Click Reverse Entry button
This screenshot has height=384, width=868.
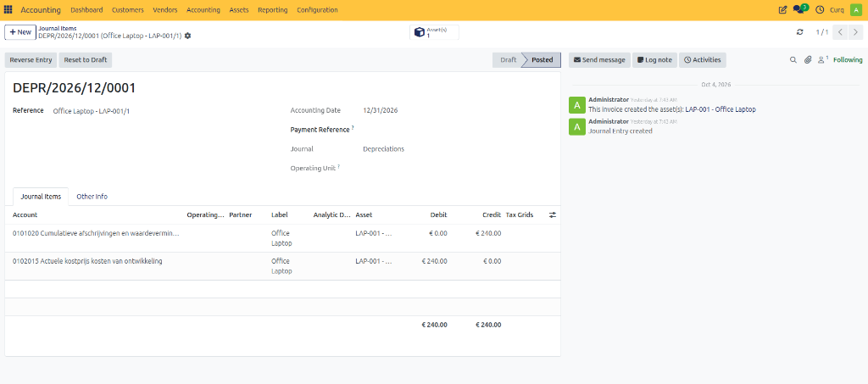tap(31, 59)
